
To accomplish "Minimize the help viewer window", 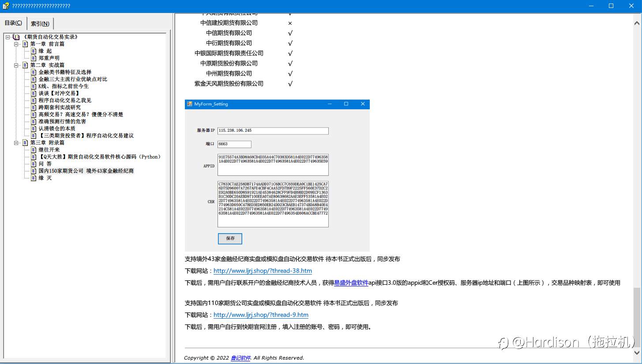I will click(x=591, y=6).
